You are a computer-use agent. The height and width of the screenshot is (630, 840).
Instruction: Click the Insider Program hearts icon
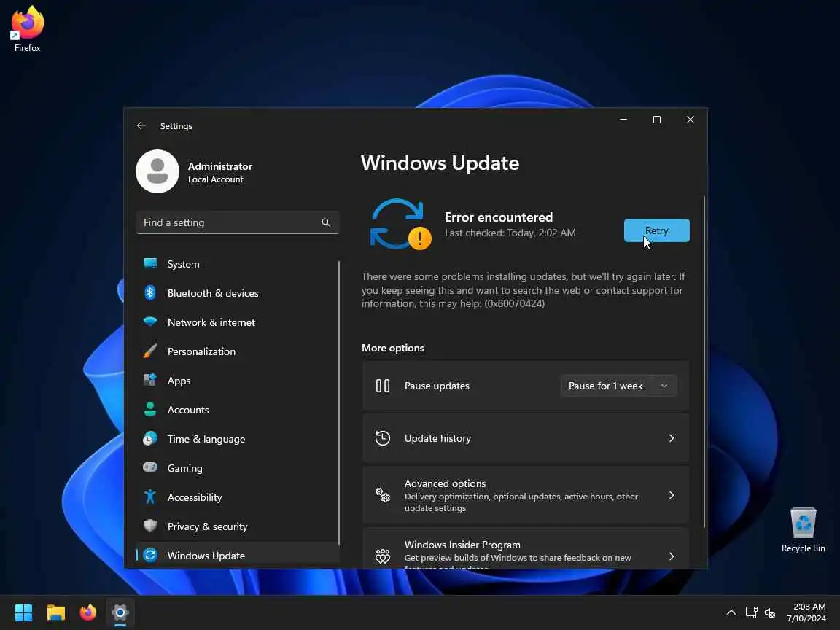pyautogui.click(x=383, y=556)
